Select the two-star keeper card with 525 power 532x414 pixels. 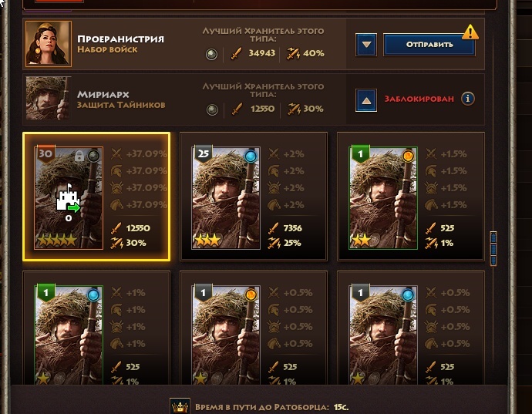(x=411, y=197)
